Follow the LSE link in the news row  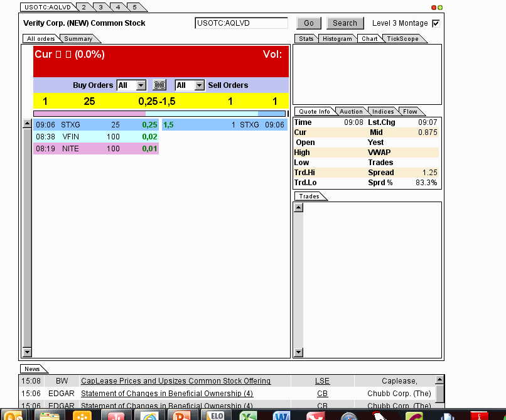pos(322,380)
